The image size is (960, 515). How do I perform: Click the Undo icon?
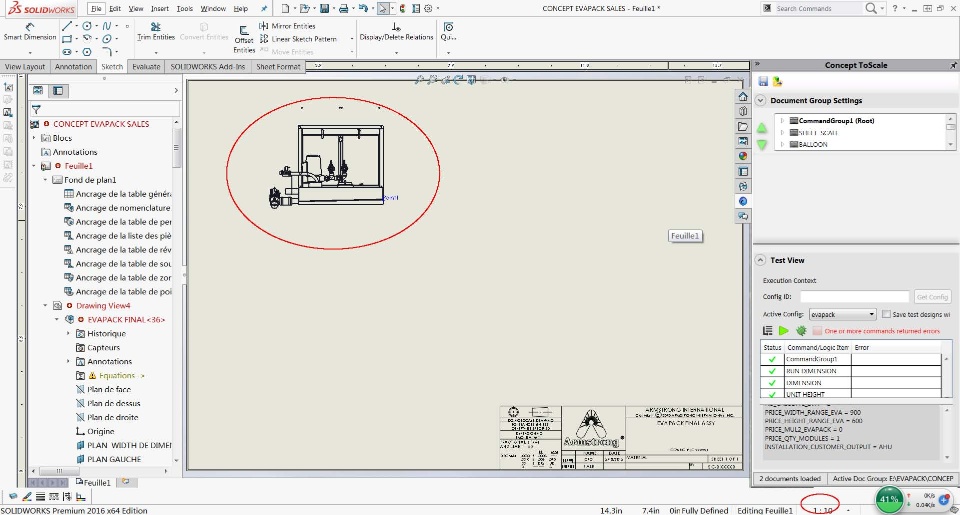tap(363, 9)
